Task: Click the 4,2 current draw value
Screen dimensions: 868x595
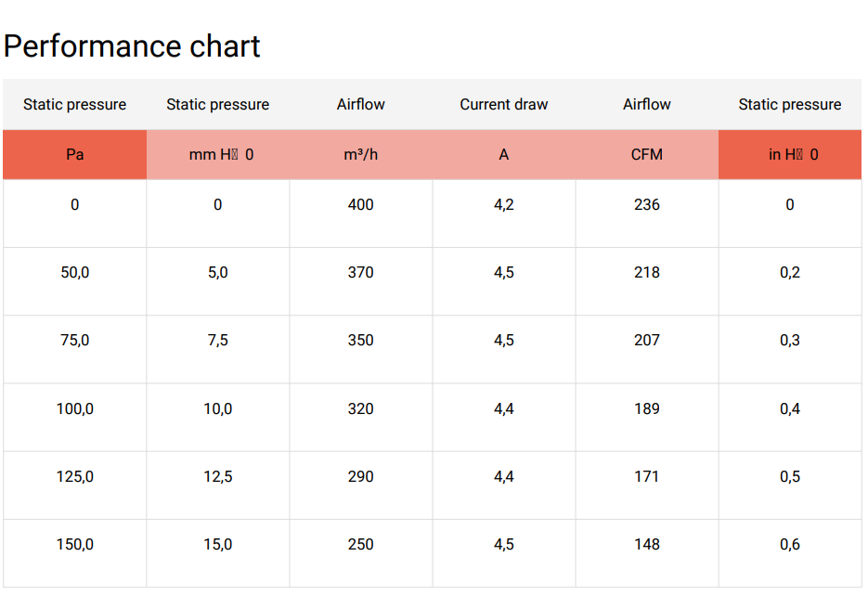Action: [504, 213]
